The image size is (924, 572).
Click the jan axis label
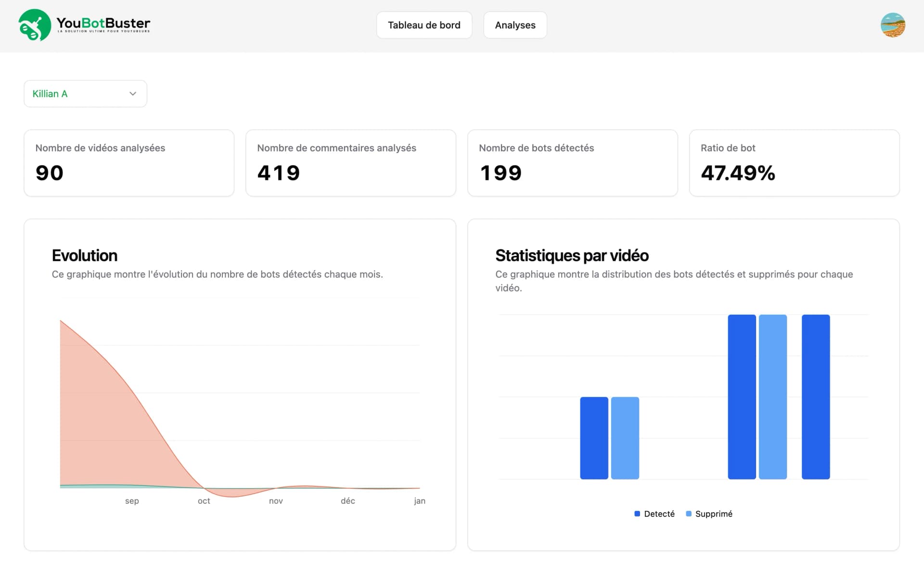420,500
